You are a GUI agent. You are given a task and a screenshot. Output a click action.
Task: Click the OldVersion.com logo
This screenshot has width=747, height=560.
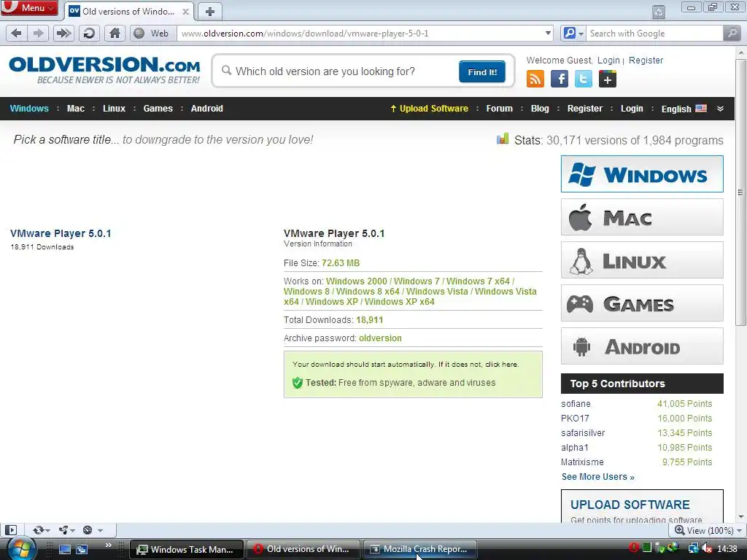click(x=104, y=70)
